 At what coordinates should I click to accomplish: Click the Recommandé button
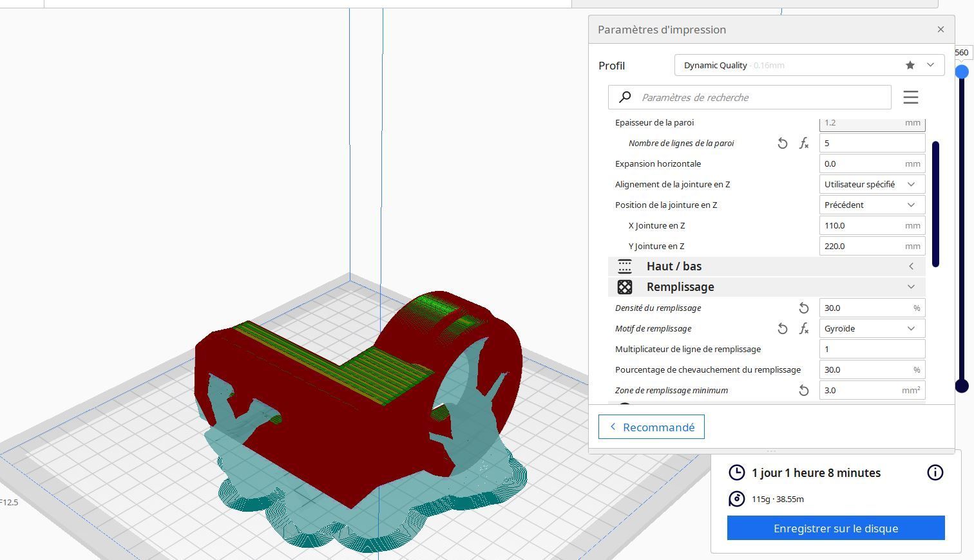point(651,427)
